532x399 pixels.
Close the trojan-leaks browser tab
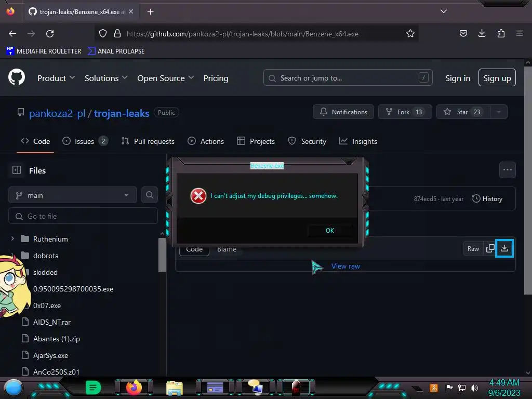pyautogui.click(x=131, y=11)
